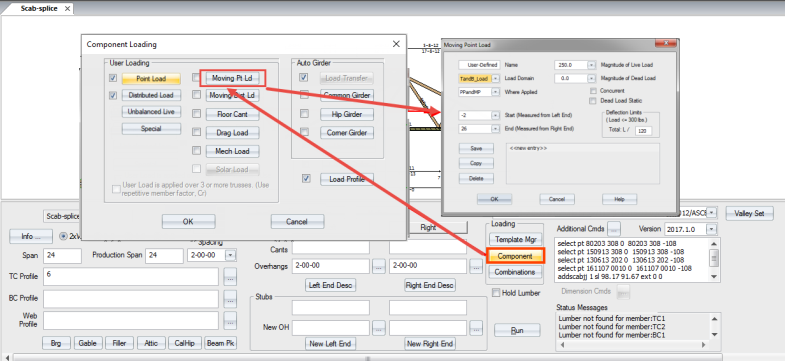The height and width of the screenshot is (361, 785).
Task: Open left New OH ellipsis button
Action: coord(378,328)
